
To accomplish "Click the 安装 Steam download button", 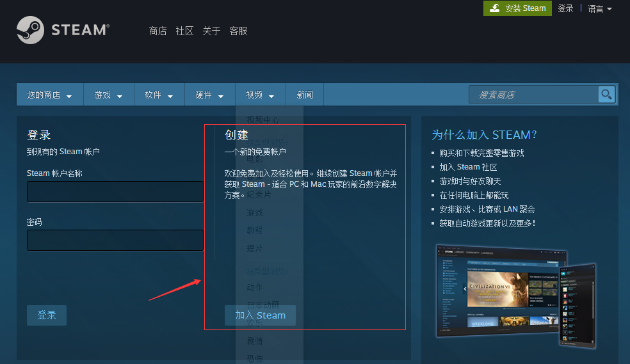I will click(x=517, y=8).
